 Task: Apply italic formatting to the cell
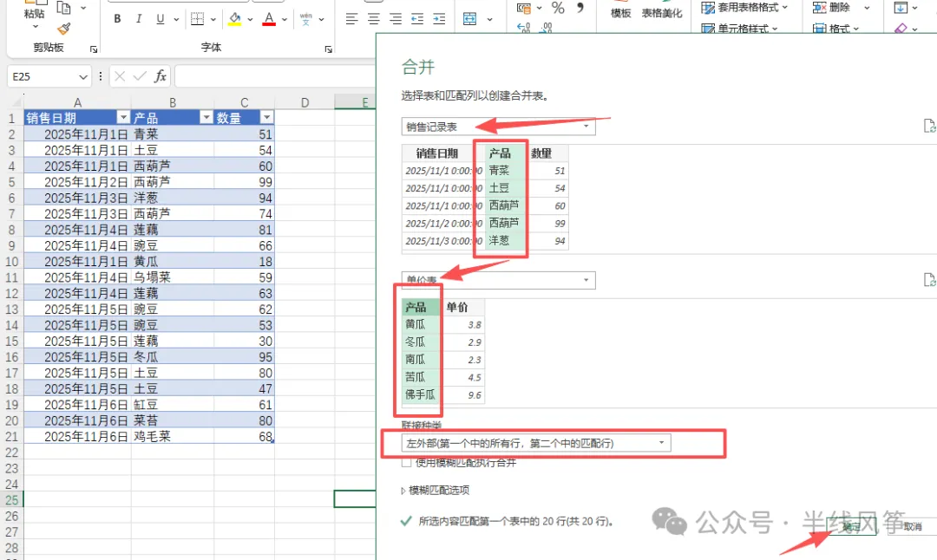[139, 19]
